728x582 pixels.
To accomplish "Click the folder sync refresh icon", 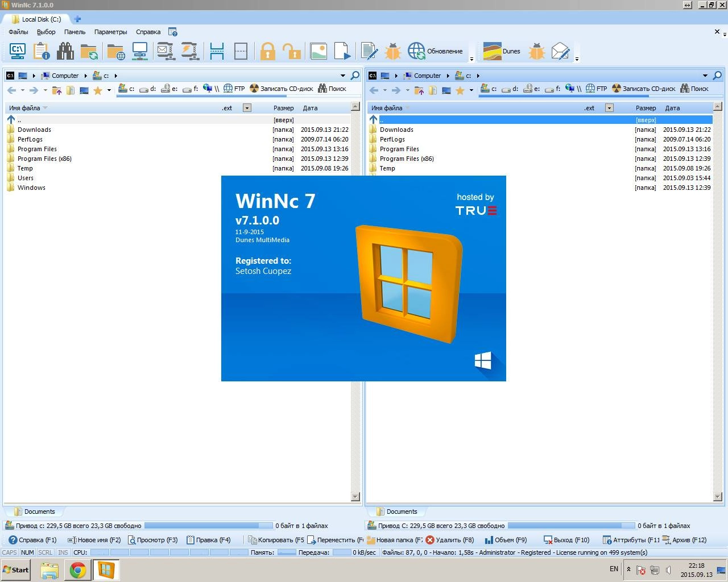I will click(89, 51).
